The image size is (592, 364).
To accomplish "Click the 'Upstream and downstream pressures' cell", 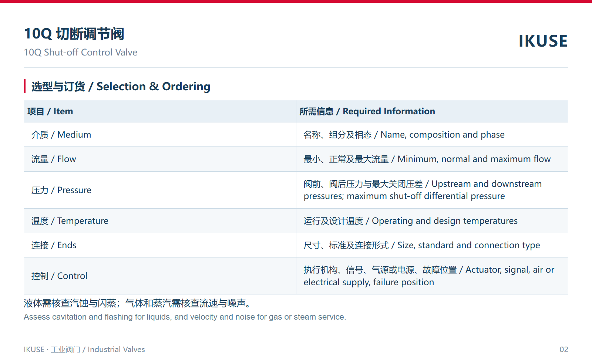I will pos(432,190).
